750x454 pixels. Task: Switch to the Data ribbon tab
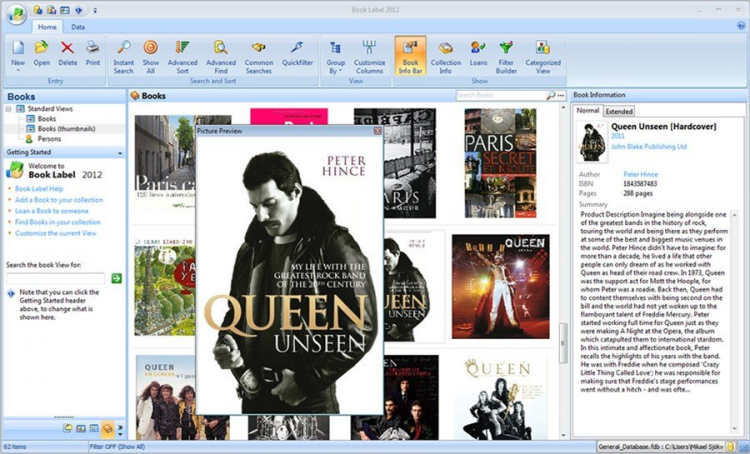click(x=77, y=27)
